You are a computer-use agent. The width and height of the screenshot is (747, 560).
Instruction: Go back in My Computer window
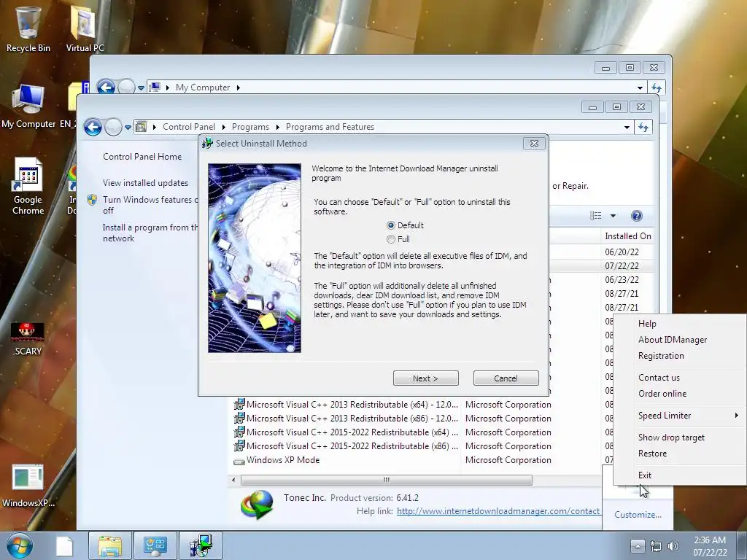click(106, 87)
